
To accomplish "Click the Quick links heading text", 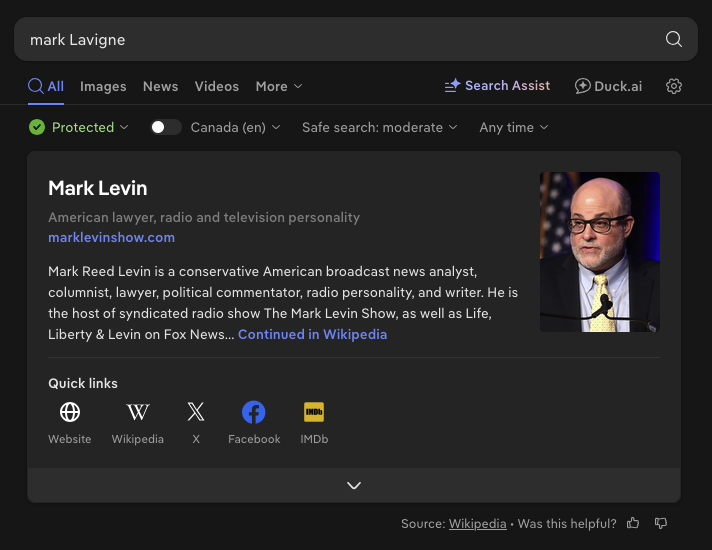I will point(83,383).
